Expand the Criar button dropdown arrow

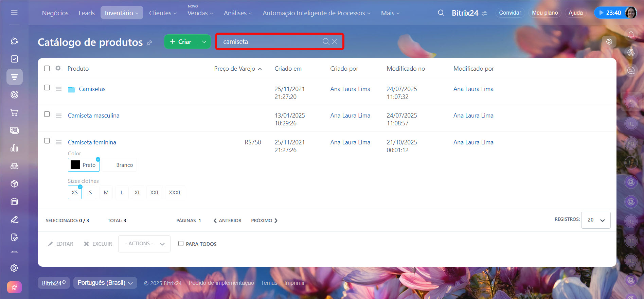(x=204, y=41)
